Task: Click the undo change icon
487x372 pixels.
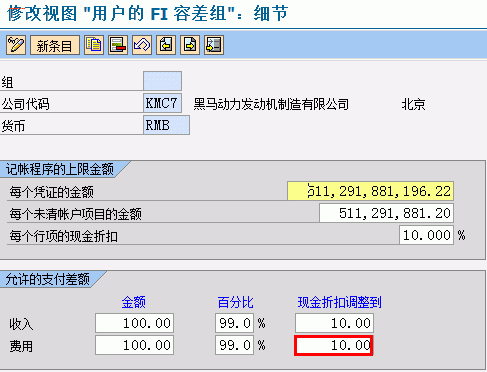Action: point(142,45)
